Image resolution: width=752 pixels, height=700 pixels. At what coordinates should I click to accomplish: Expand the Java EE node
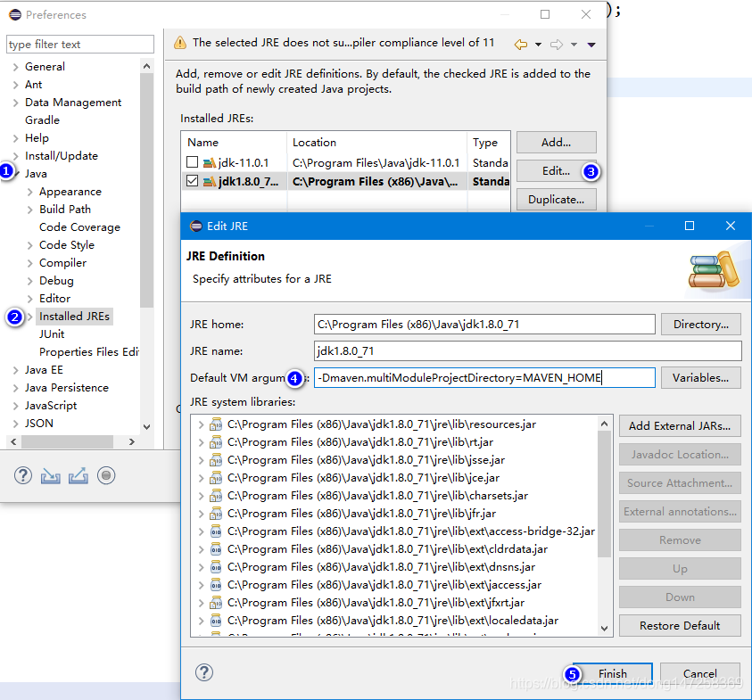point(15,370)
